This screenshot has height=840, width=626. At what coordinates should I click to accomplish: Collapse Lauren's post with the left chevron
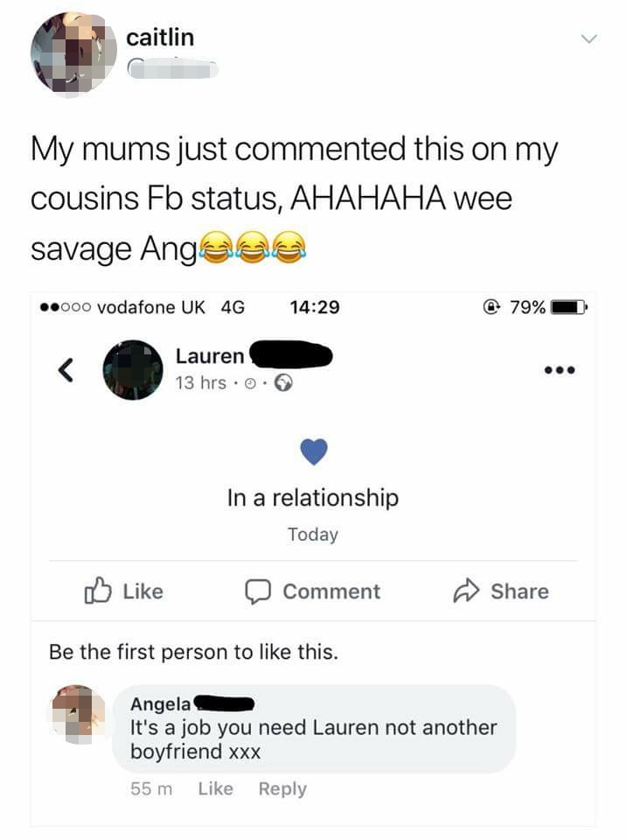tap(63, 371)
